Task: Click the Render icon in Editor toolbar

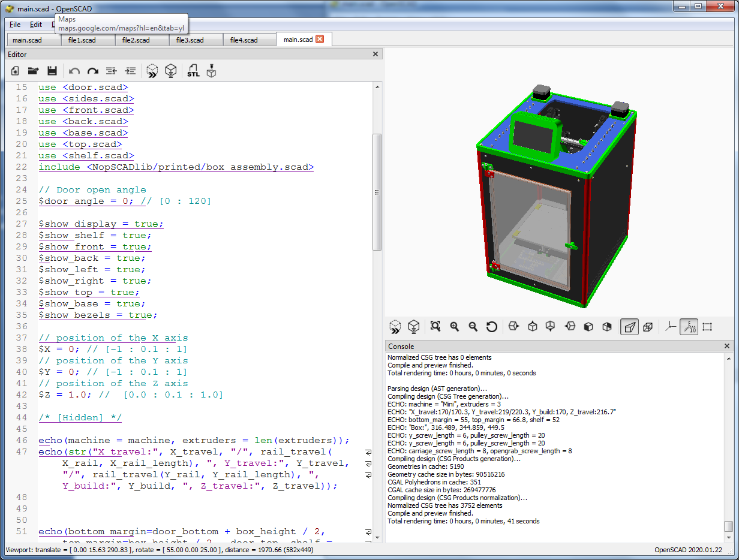Action: click(171, 71)
